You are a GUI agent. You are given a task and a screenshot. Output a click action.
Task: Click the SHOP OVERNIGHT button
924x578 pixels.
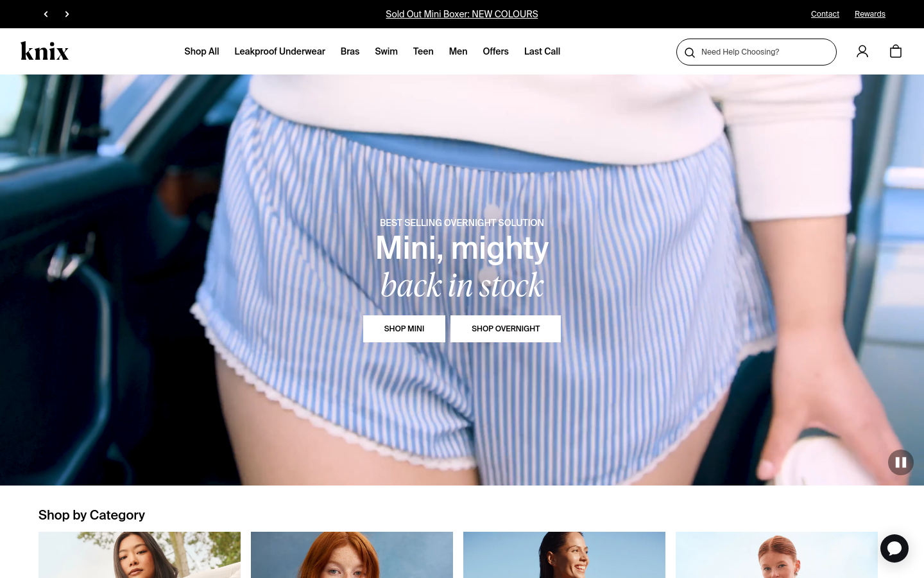tap(506, 329)
